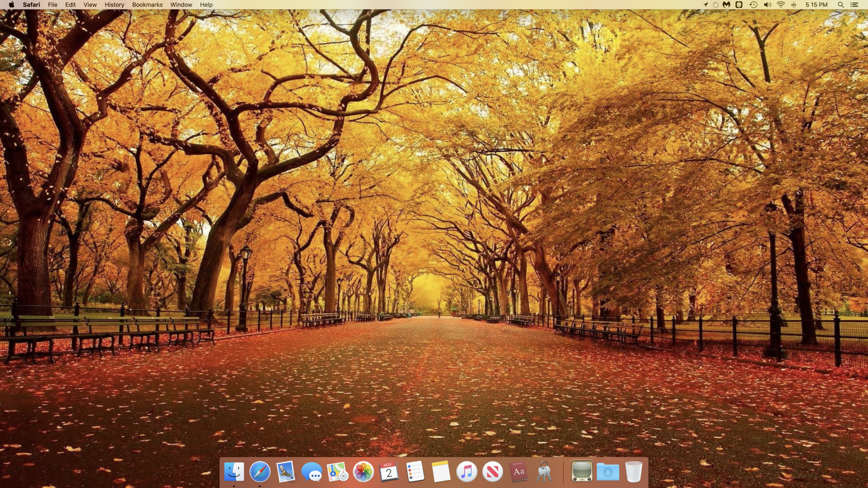The width and height of the screenshot is (868, 488).
Task: Open the yellow Notes app
Action: click(x=441, y=472)
